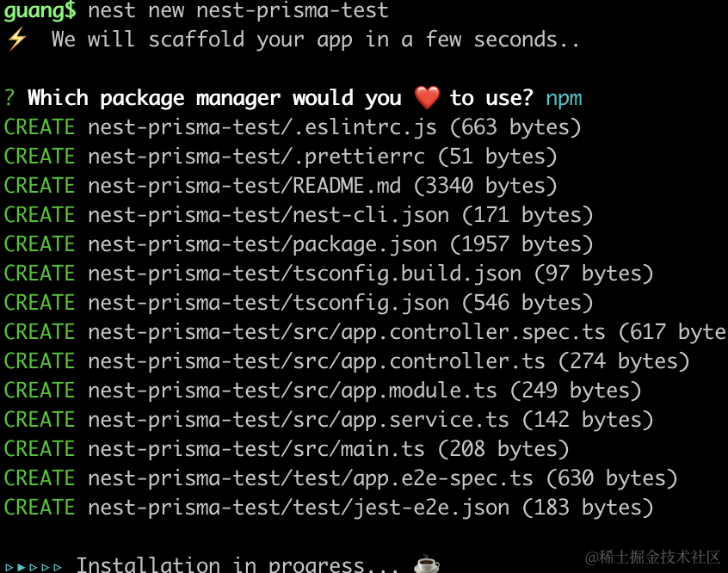Click the jest-e2e.json file path
The width and height of the screenshot is (728, 573).
pos(299,508)
